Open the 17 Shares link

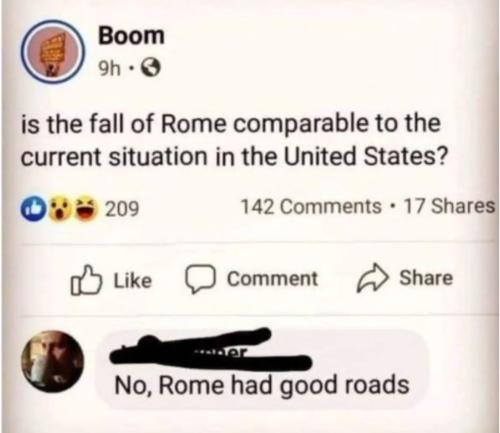click(x=450, y=206)
